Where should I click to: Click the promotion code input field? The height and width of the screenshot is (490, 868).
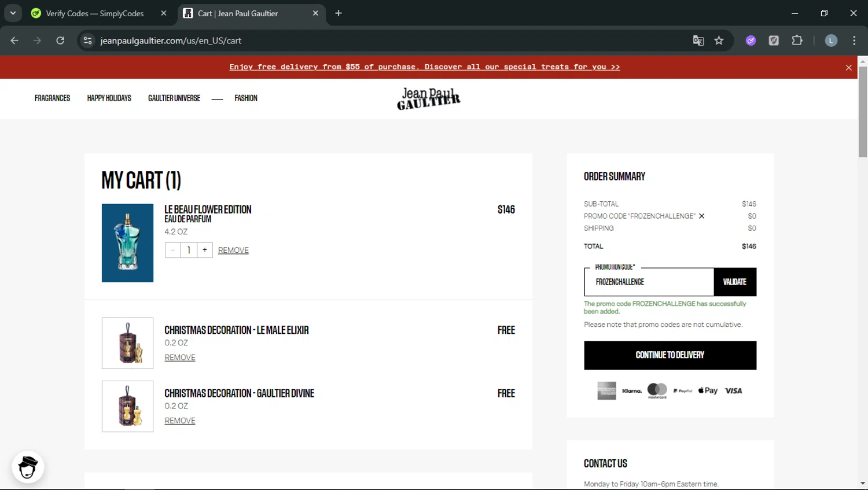pos(649,282)
